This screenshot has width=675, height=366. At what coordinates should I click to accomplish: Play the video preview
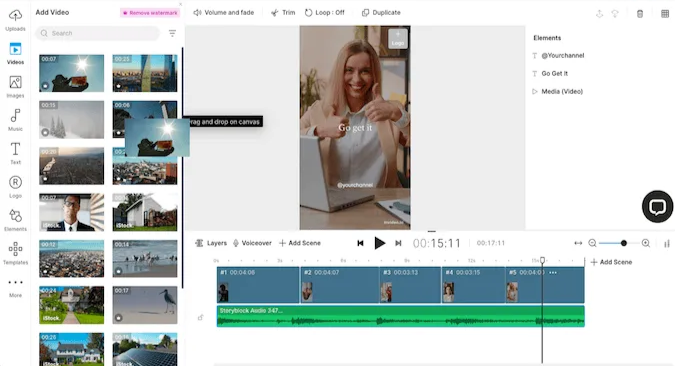click(379, 243)
